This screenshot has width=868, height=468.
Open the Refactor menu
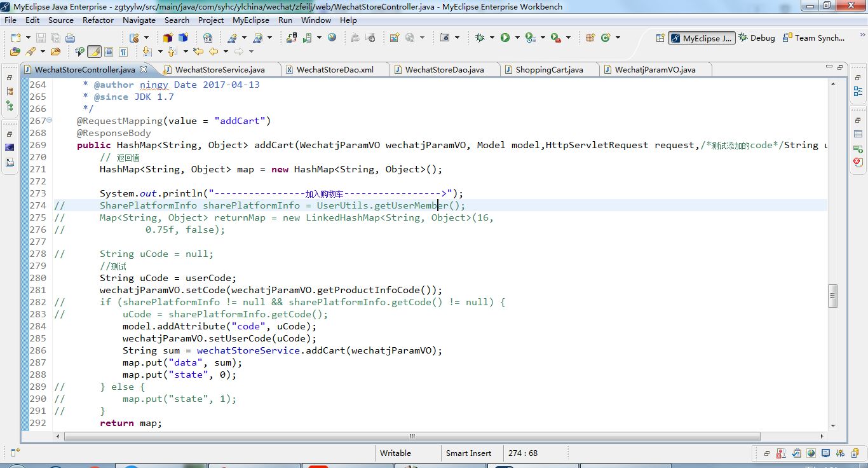coord(98,20)
